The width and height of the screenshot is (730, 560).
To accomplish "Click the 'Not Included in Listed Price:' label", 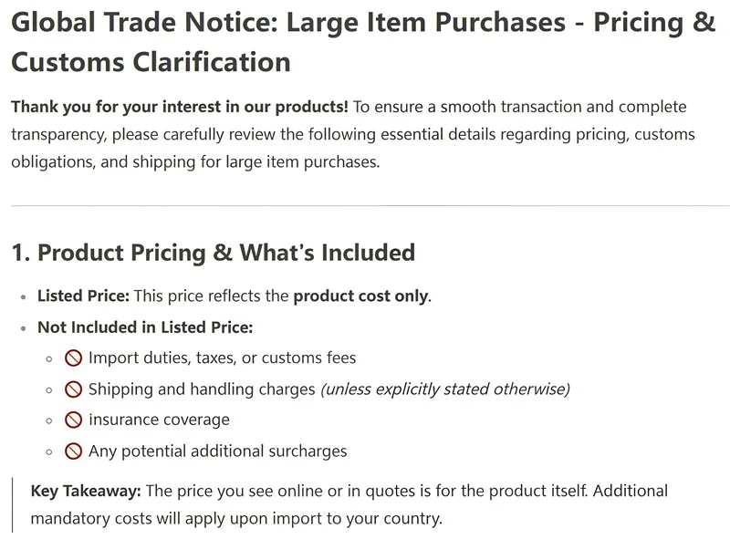I will click(x=144, y=327).
